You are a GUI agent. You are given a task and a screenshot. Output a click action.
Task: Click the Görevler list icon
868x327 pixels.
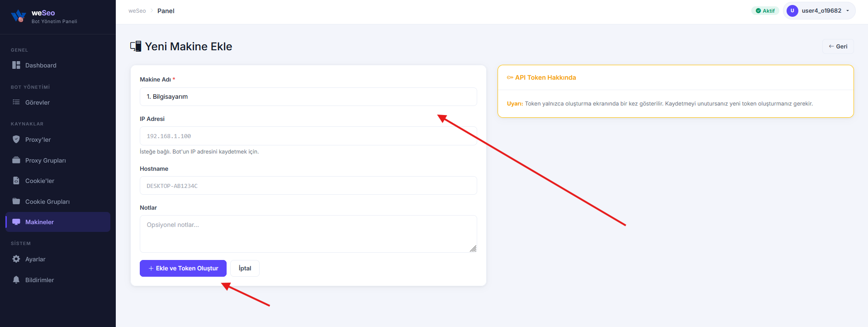coord(16,102)
